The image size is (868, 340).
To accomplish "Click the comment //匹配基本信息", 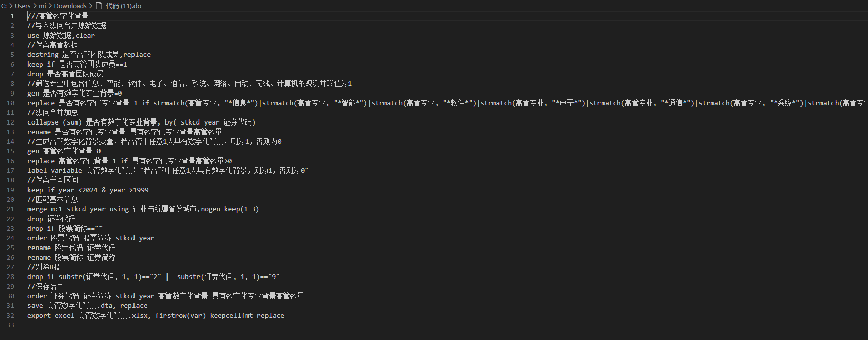I will point(52,199).
